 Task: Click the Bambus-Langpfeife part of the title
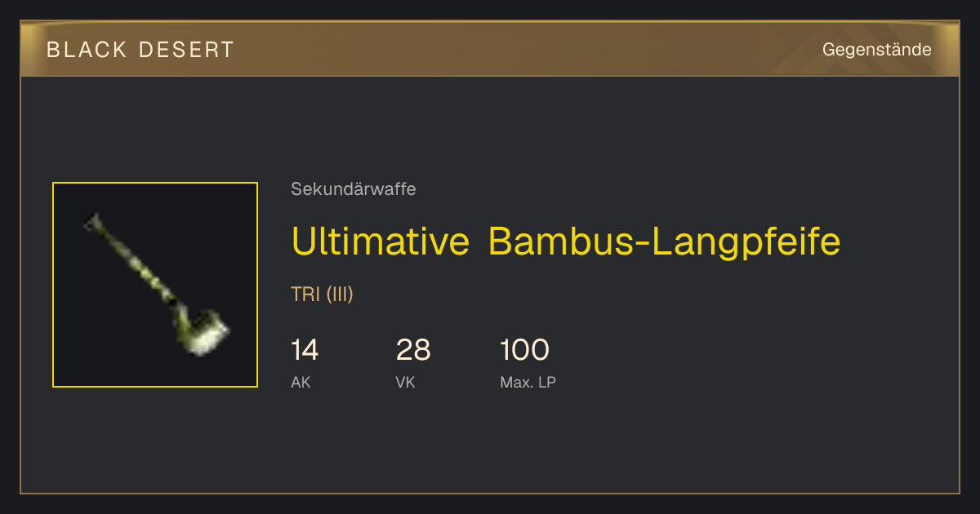[665, 242]
